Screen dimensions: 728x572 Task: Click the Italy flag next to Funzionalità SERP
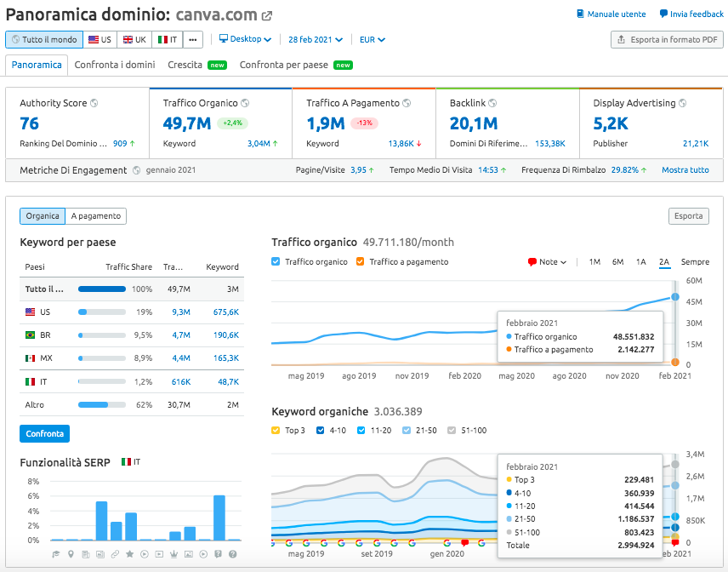[x=126, y=462]
